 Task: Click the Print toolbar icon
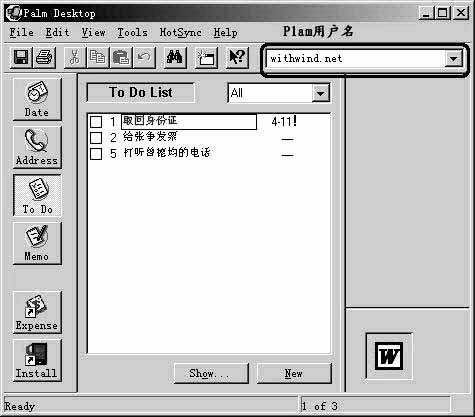tap(44, 58)
